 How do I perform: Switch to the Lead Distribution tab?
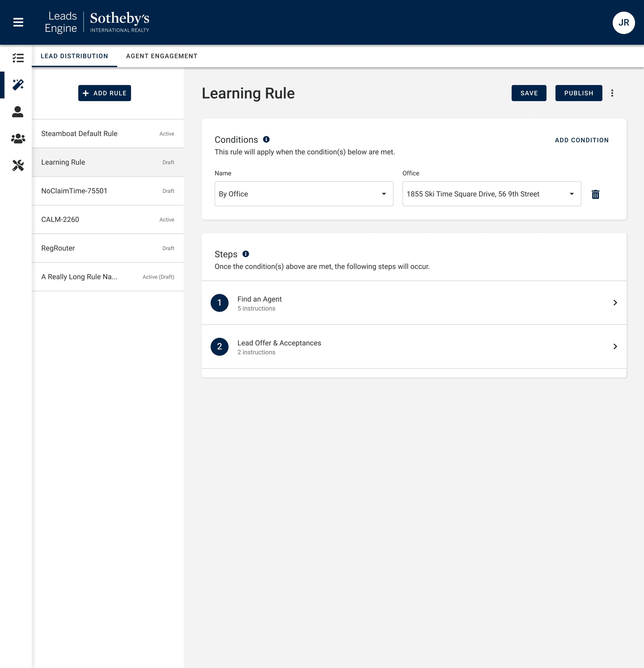click(x=74, y=56)
